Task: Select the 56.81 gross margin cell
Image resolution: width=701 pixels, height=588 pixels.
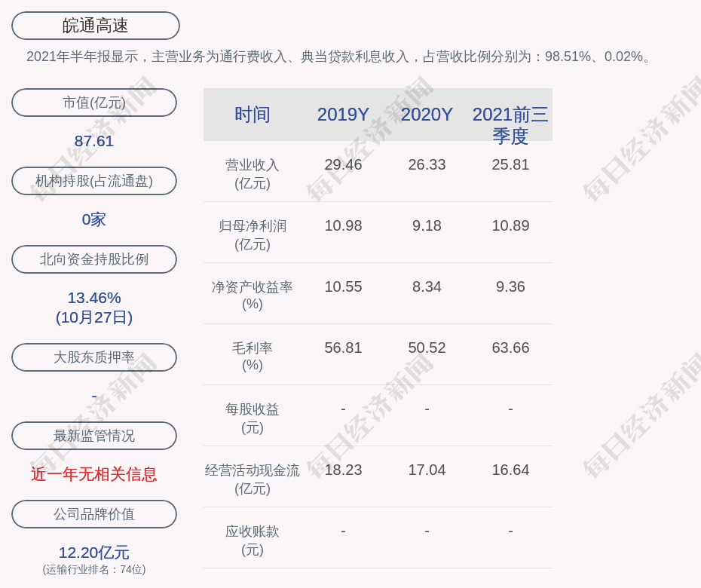Action: pos(344,348)
